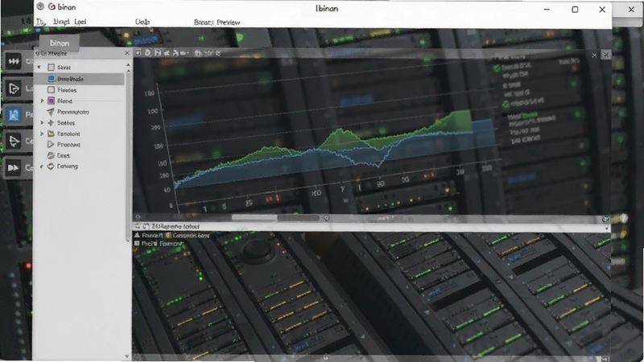Image resolution: width=644 pixels, height=362 pixels.
Task: Click the icon at the left end of the chart scrollbar
Action: [x=138, y=217]
